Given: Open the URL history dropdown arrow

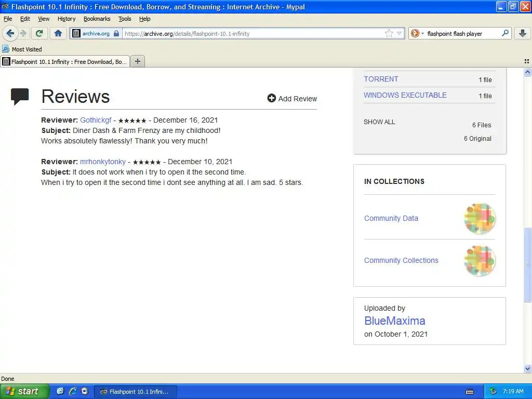Looking at the screenshot, I should (x=400, y=33).
